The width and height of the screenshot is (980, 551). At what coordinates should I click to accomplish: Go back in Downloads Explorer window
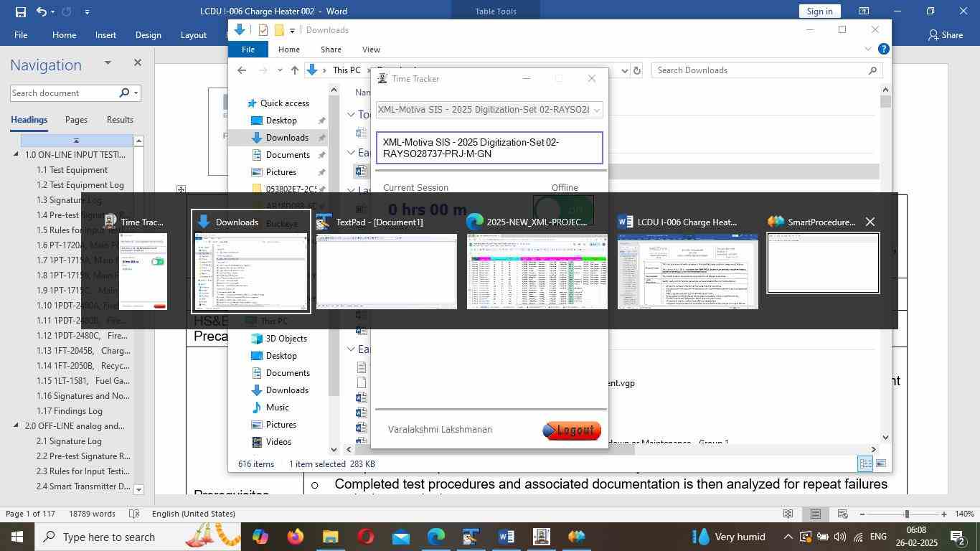tap(242, 70)
